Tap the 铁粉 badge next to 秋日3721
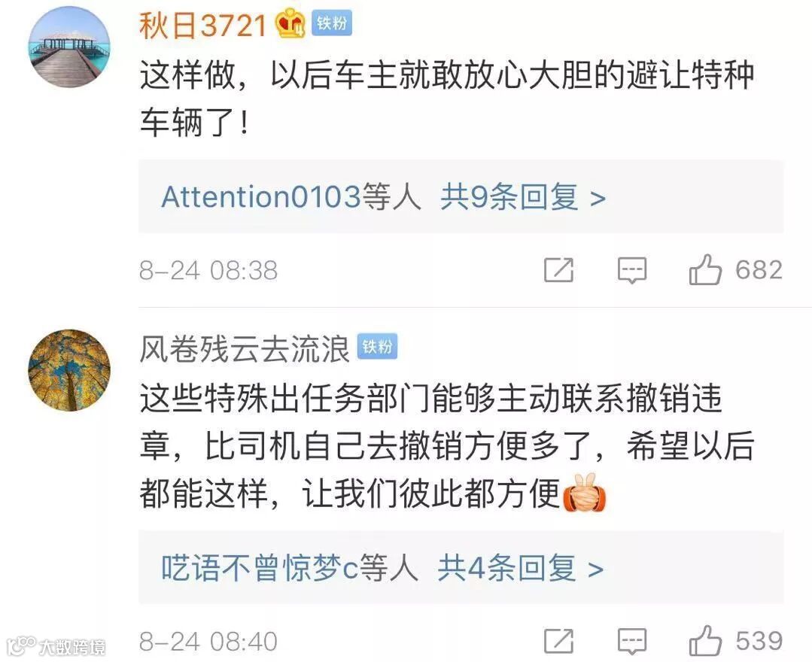The image size is (812, 662). click(331, 23)
